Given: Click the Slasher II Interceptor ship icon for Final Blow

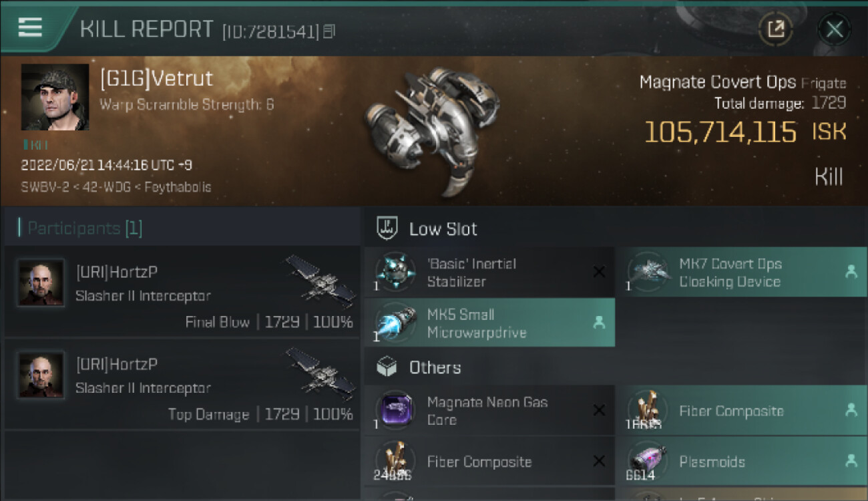Looking at the screenshot, I should coord(320,279).
